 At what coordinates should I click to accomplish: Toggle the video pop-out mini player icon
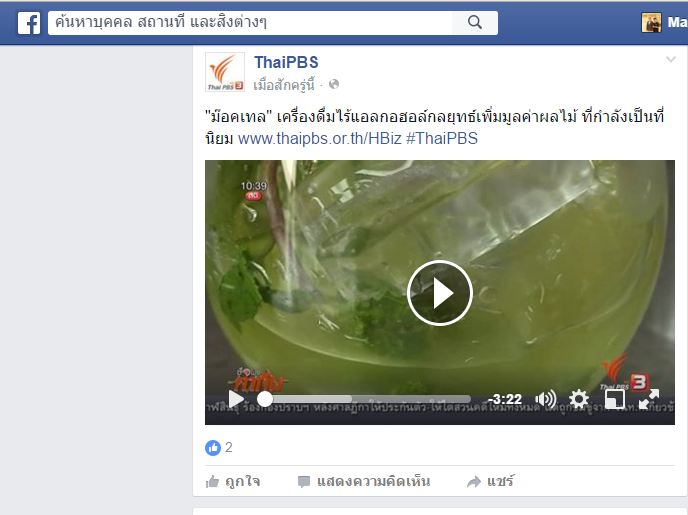(615, 399)
